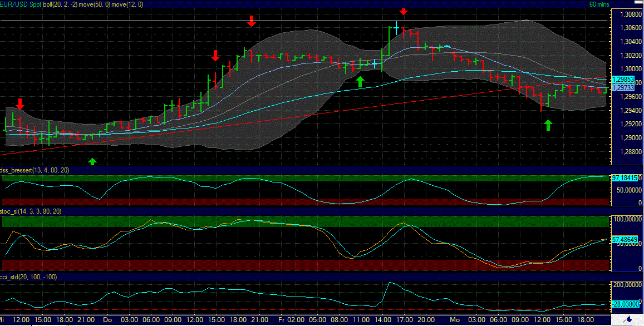644x326 pixels.
Task: Click the cyan crosshair marker on the gap-up candle
Action: pyautogui.click(x=395, y=27)
